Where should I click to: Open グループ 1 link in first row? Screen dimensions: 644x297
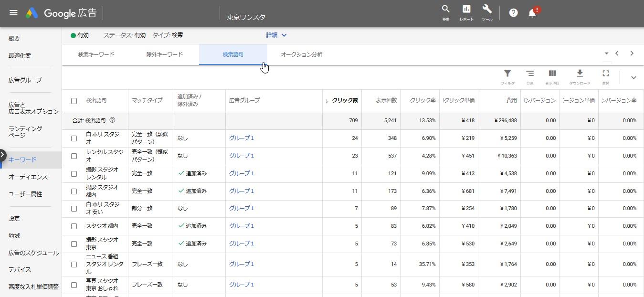point(242,138)
